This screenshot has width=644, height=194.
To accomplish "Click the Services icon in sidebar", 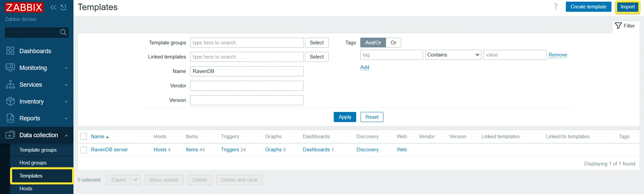I will 10,84.
